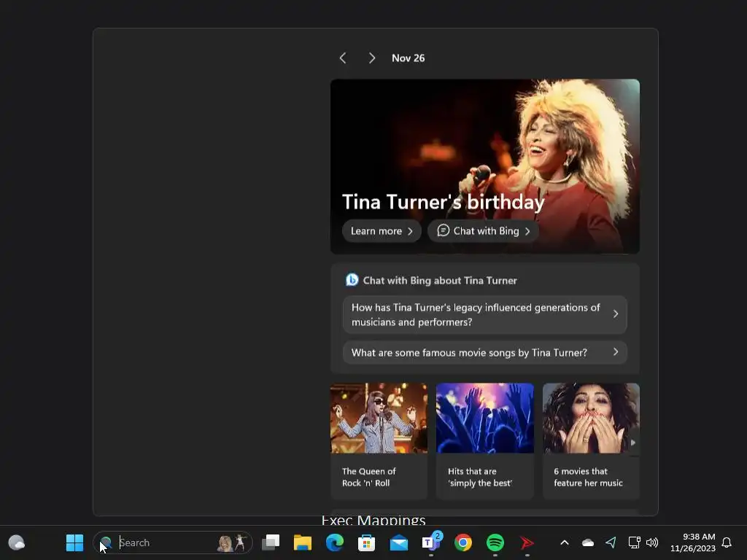Click Learn more about Tina Turner's birthday
This screenshot has height=560, width=747.
coord(382,231)
